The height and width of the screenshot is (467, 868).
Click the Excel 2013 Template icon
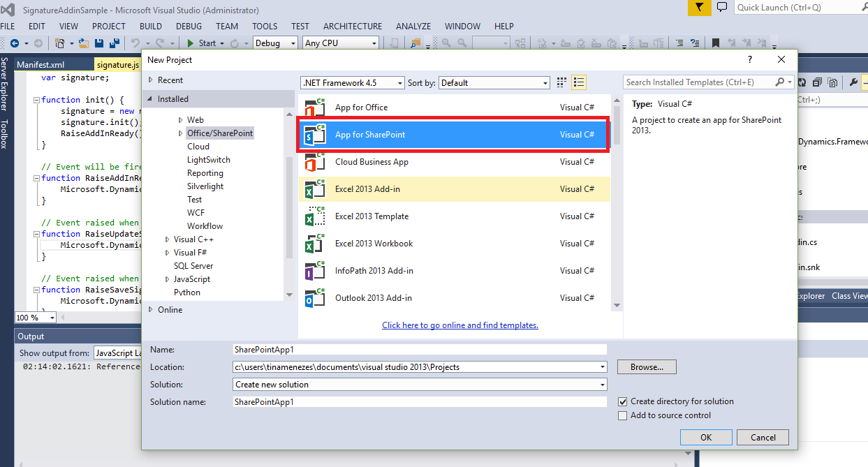316,216
